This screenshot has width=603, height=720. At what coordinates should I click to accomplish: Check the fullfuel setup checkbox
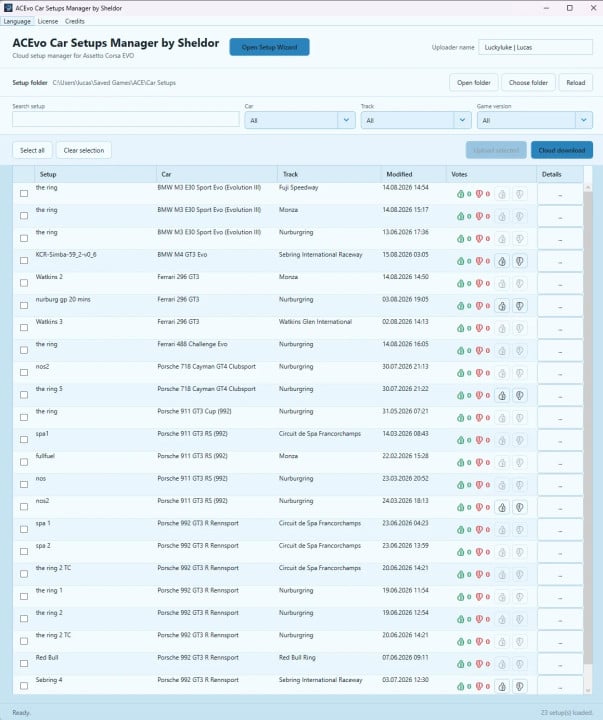click(24, 462)
